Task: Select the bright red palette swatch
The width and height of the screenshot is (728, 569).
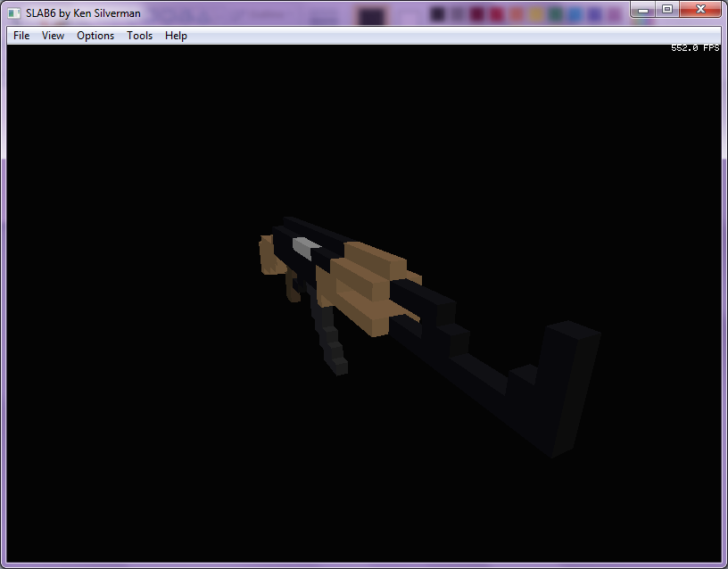Action: point(497,13)
